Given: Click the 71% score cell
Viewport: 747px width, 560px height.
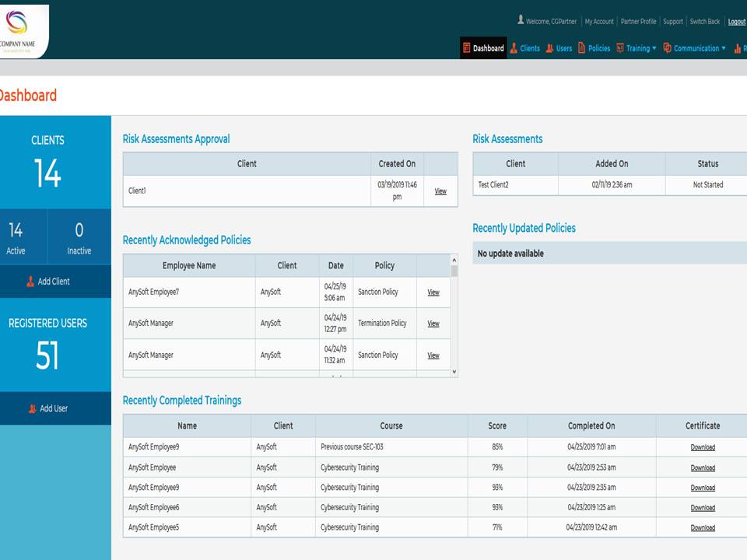Looking at the screenshot, I should pos(497,527).
